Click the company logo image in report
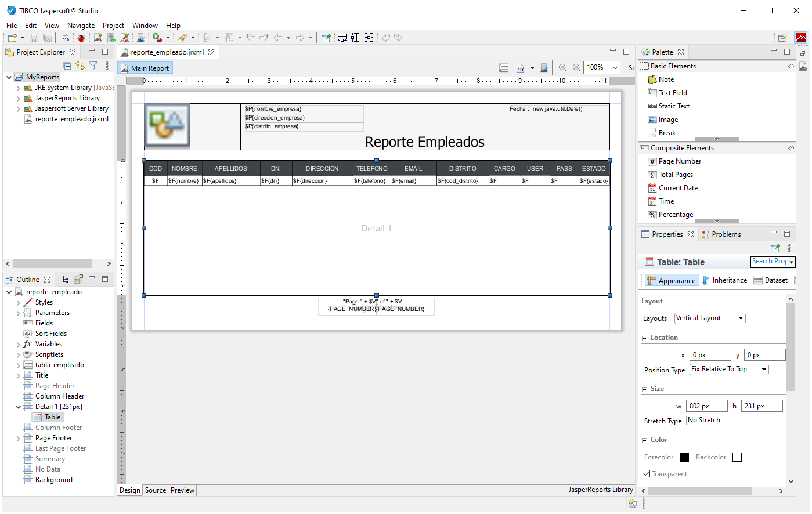This screenshot has width=812, height=514. [x=167, y=126]
